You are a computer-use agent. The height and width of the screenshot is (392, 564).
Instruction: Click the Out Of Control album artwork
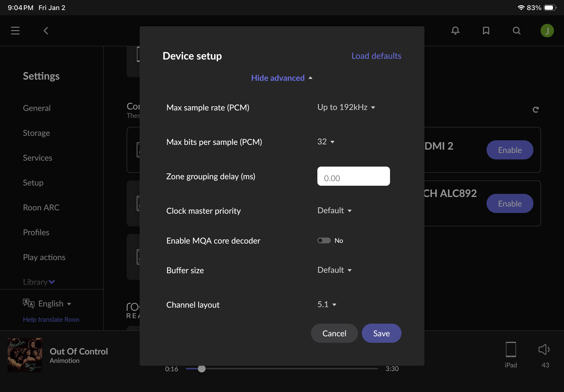[x=25, y=355]
